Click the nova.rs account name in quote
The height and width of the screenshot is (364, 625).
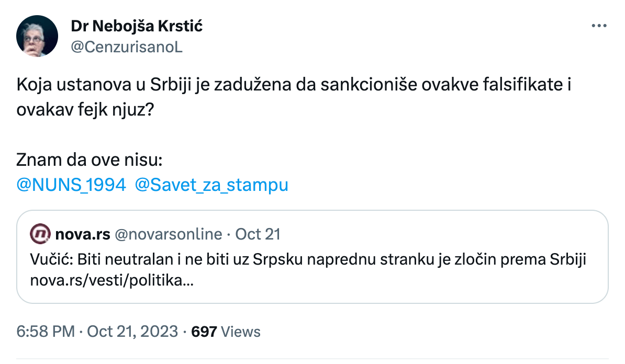[82, 234]
